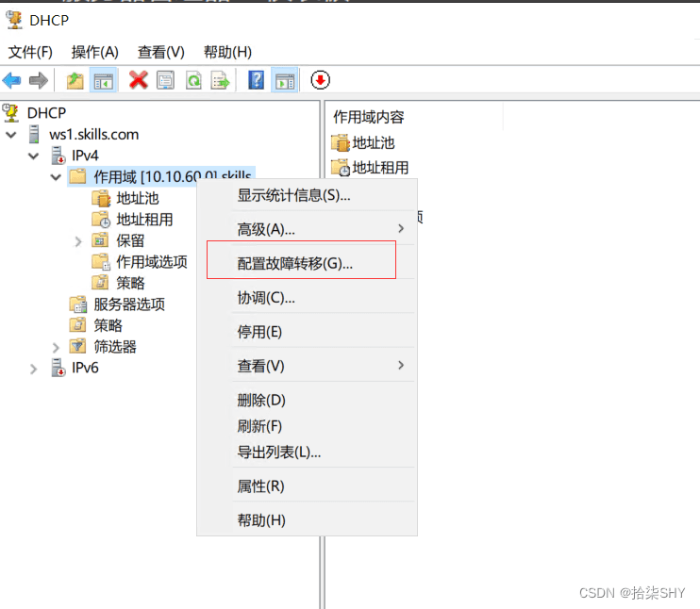700x609 pixels.
Task: Click the IPv4 server icon in tree
Action: pos(58,156)
